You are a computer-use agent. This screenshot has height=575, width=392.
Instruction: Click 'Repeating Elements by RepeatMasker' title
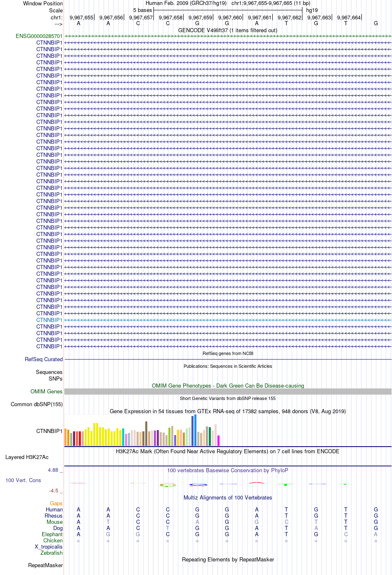(x=228, y=559)
